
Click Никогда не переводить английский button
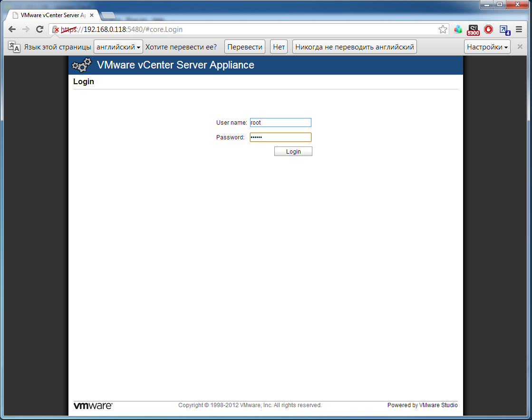[x=355, y=47]
